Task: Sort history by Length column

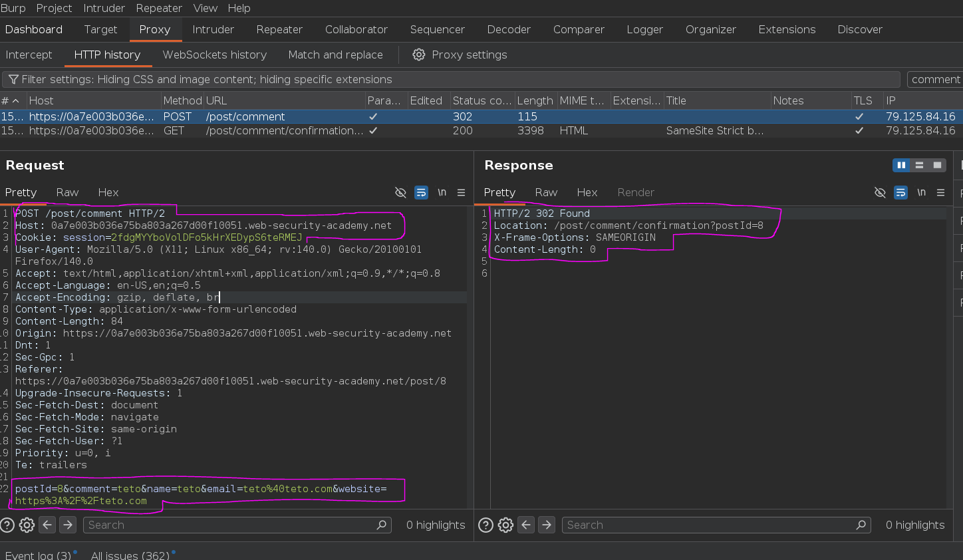Action: (535, 100)
